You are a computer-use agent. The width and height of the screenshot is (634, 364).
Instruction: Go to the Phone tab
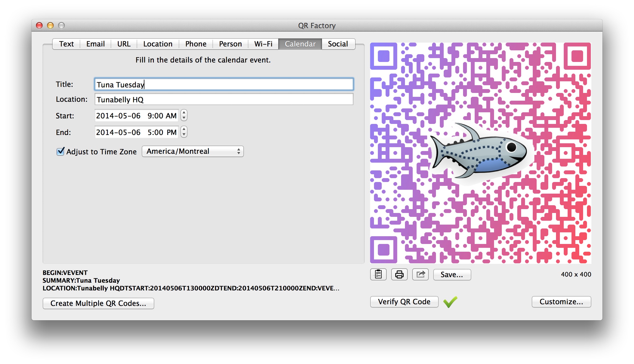[196, 44]
